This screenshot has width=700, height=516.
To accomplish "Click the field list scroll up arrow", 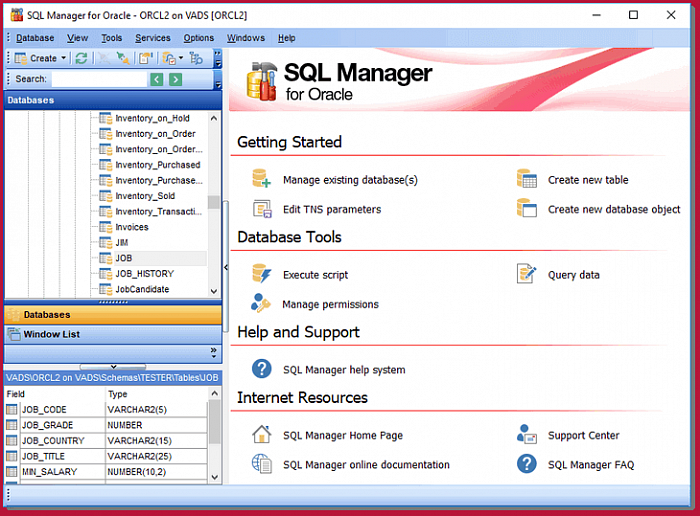I will pyautogui.click(x=214, y=393).
